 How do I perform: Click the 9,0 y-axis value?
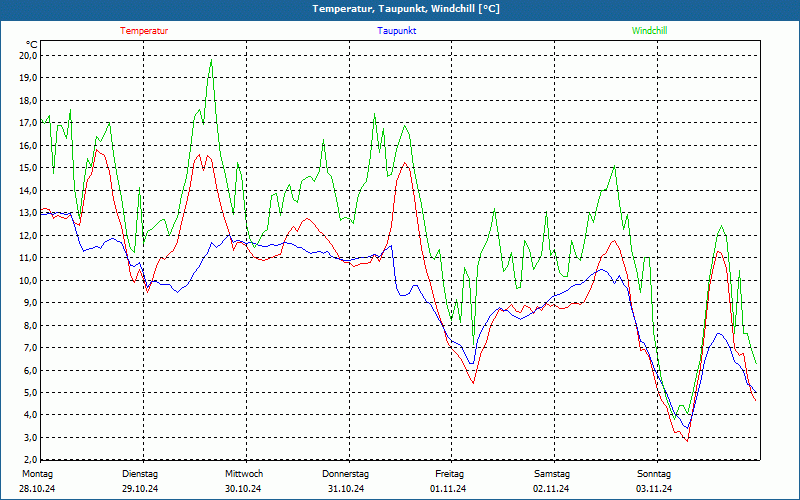point(31,303)
